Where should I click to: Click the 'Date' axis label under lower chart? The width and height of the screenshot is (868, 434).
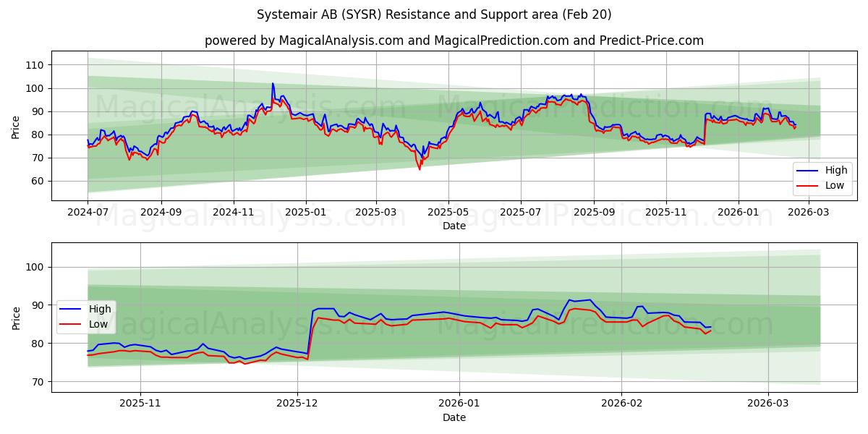tap(454, 417)
